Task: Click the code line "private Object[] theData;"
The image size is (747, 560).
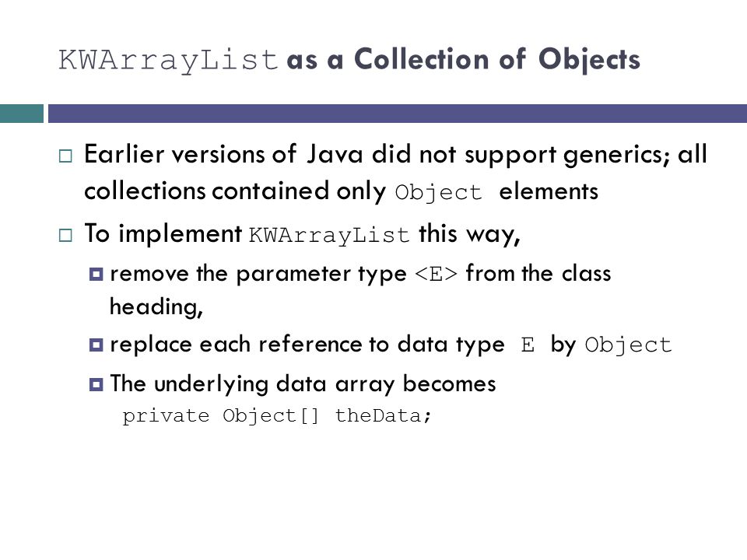Action: coord(277,416)
